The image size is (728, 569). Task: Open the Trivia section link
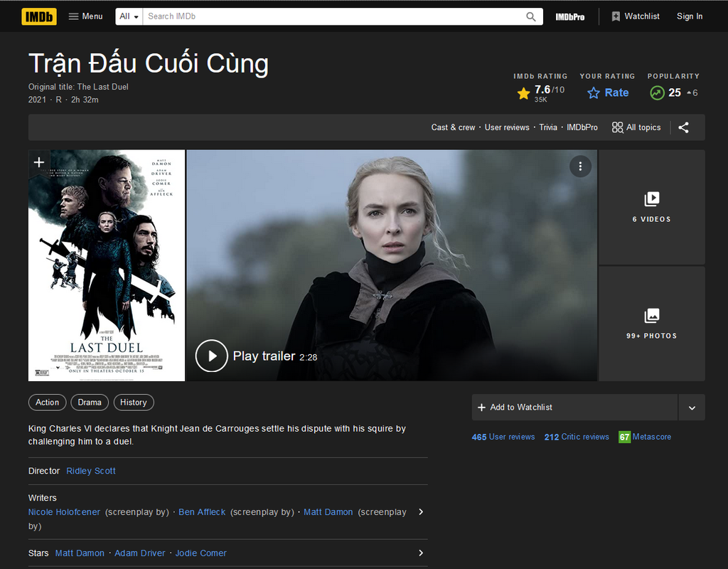tap(548, 127)
